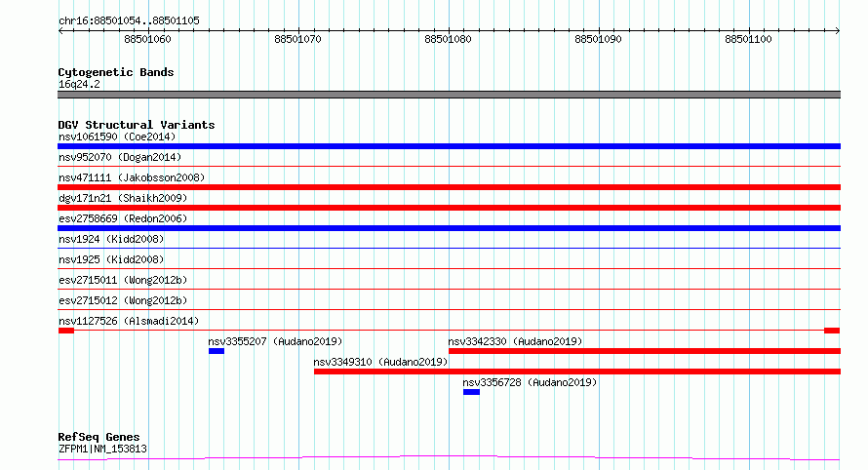Viewport: 868px width, 470px height.
Task: Click the 88501070 ruler position
Action: 297,39
